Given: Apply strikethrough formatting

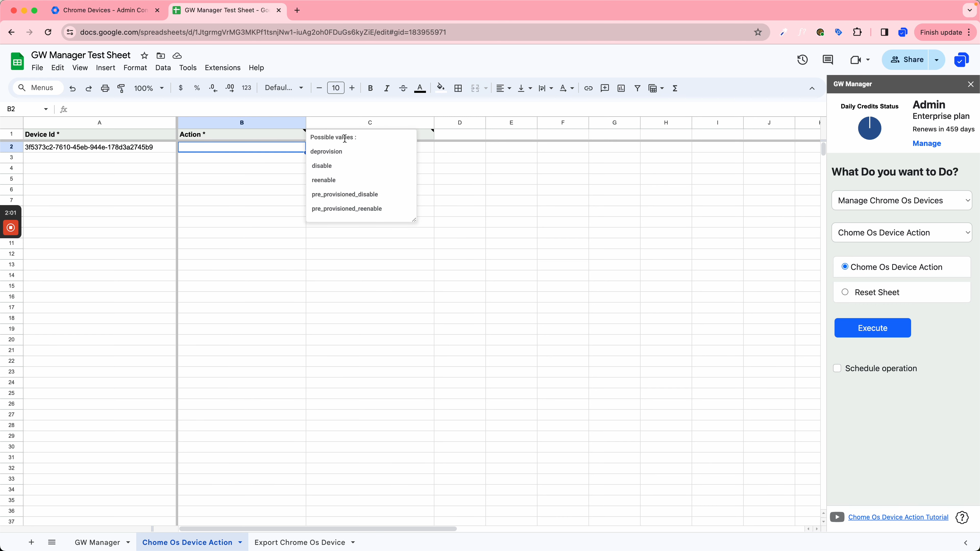Looking at the screenshot, I should coord(403,88).
